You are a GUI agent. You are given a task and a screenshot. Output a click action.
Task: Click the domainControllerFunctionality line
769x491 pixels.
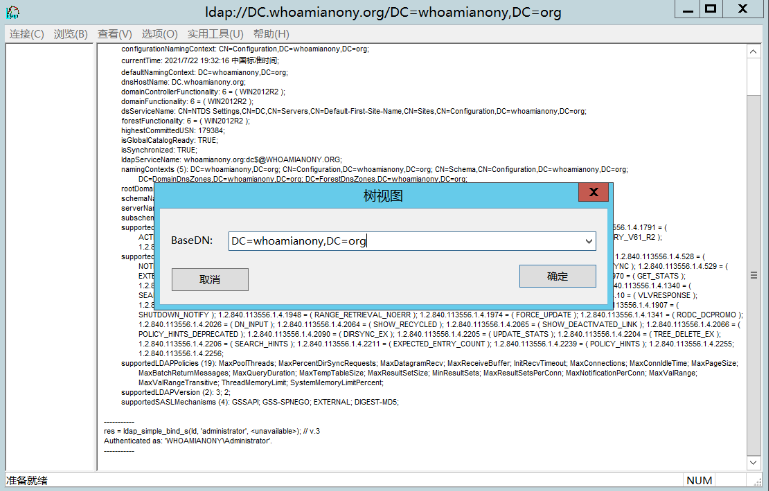click(x=203, y=92)
